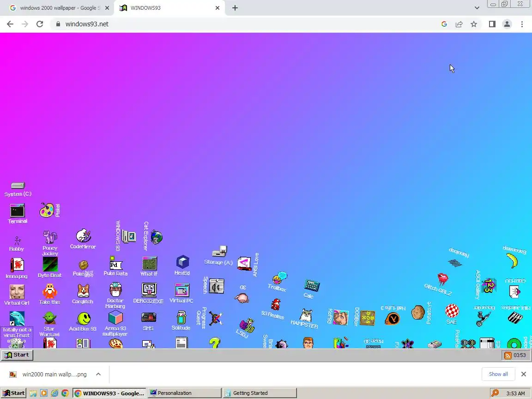The width and height of the screenshot is (532, 399).
Task: Click the RSS feed tray icon beside 03:53
Action: [x=508, y=355]
